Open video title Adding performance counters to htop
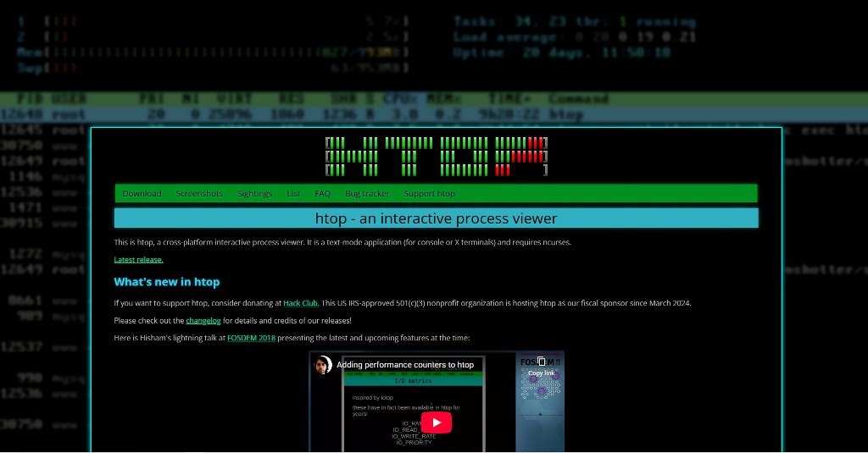The width and height of the screenshot is (868, 453). click(405, 365)
